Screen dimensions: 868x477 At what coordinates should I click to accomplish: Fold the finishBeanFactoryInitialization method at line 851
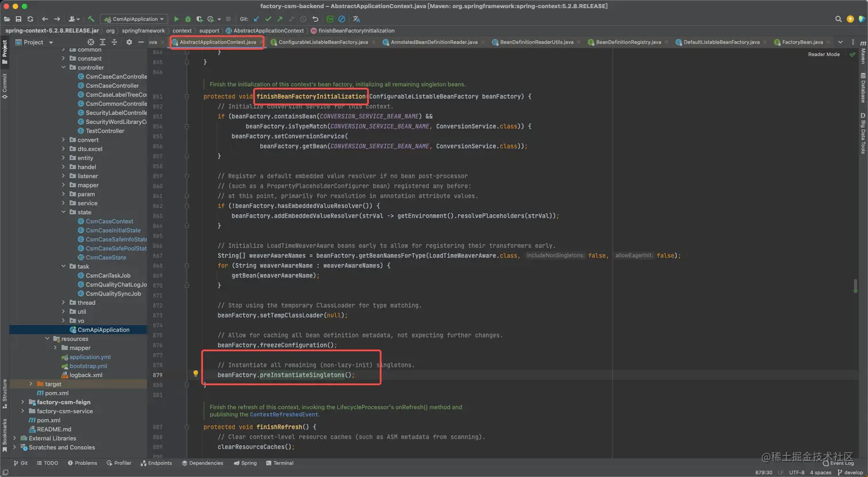point(187,96)
